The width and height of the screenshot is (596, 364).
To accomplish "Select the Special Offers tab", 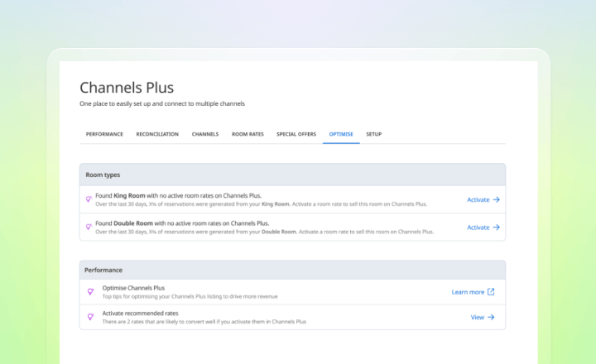I will point(296,134).
